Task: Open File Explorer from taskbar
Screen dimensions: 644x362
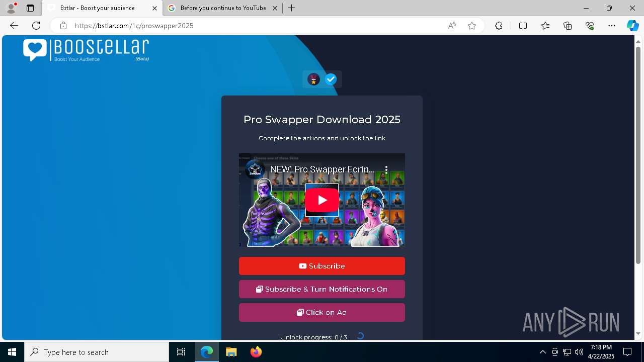Action: coord(231,352)
